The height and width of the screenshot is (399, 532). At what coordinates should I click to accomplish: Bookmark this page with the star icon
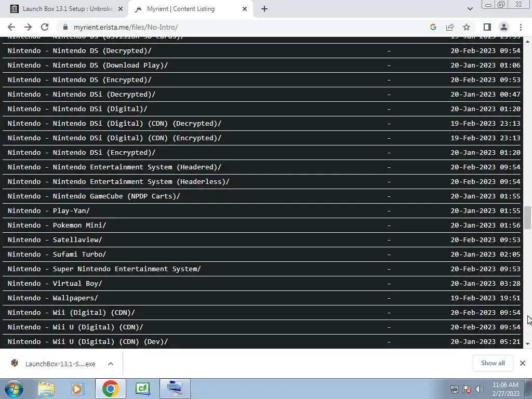[x=467, y=27]
